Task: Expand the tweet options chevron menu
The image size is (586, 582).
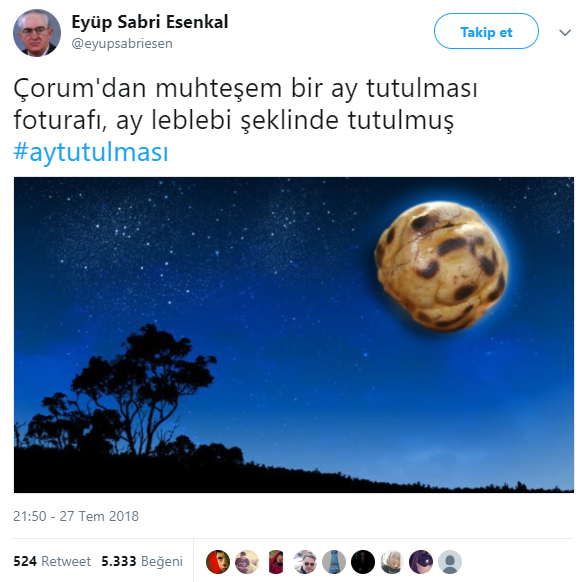Action: coord(565,33)
